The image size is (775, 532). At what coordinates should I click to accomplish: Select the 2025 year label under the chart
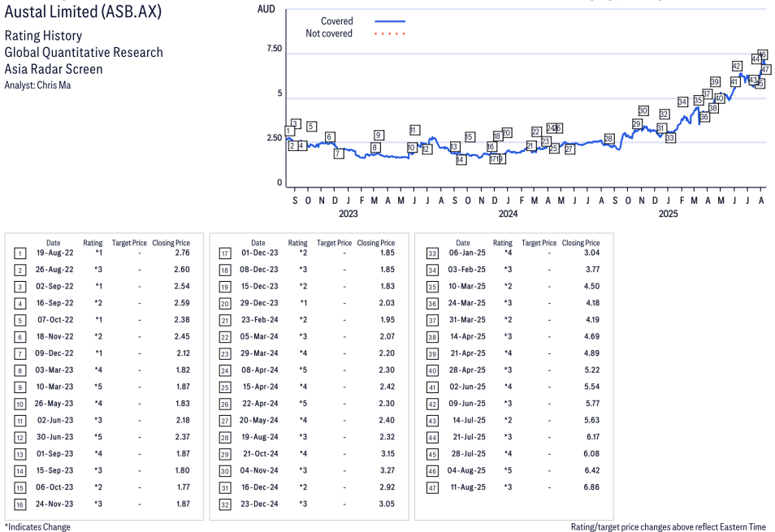tap(668, 214)
